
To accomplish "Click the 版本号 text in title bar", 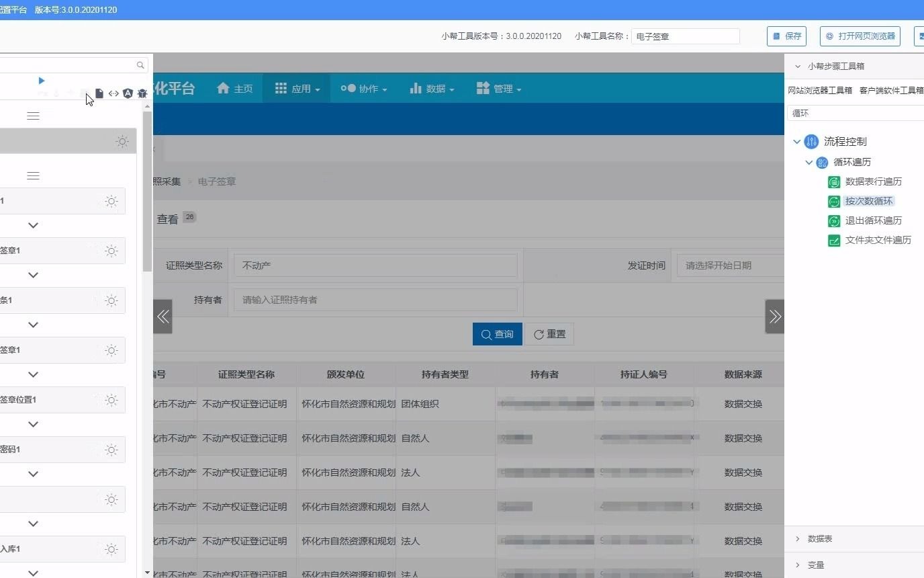I will pyautogui.click(x=76, y=10).
